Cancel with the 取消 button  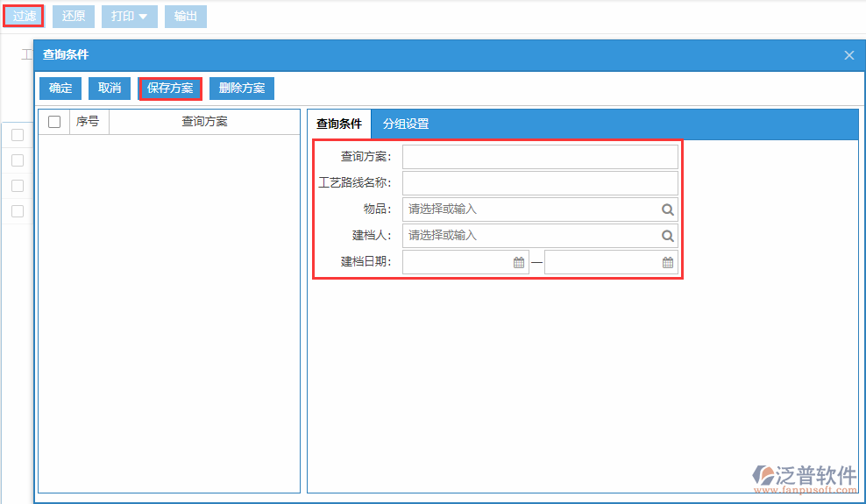tap(110, 89)
